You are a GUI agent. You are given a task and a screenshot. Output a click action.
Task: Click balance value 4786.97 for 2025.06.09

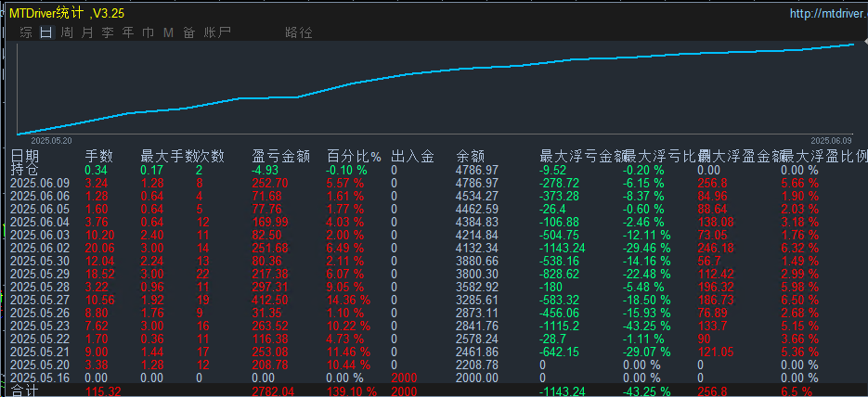pos(476,183)
